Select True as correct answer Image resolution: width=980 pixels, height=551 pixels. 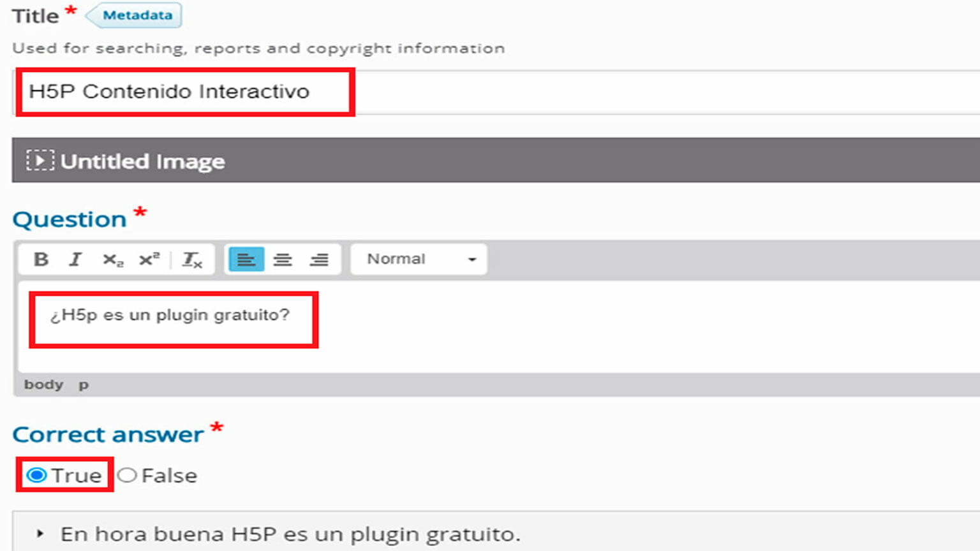(x=36, y=475)
